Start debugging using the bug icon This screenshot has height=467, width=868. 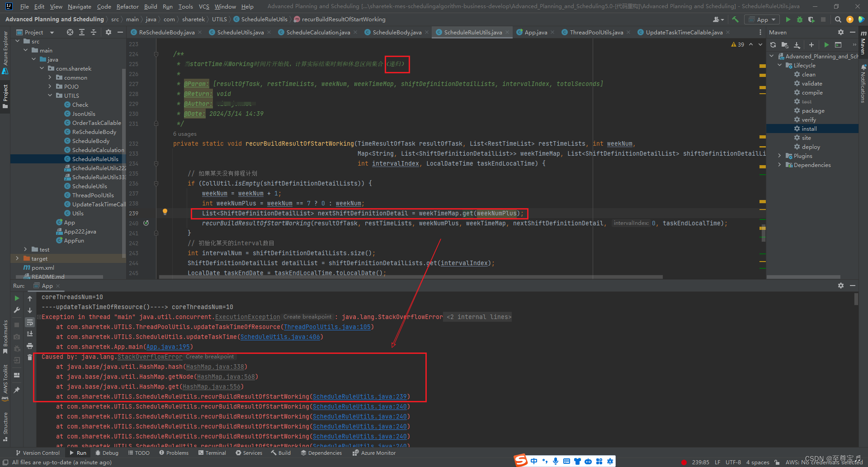pos(799,19)
